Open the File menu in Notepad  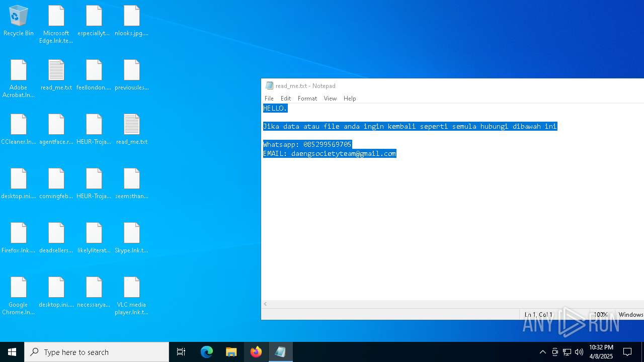(269, 99)
